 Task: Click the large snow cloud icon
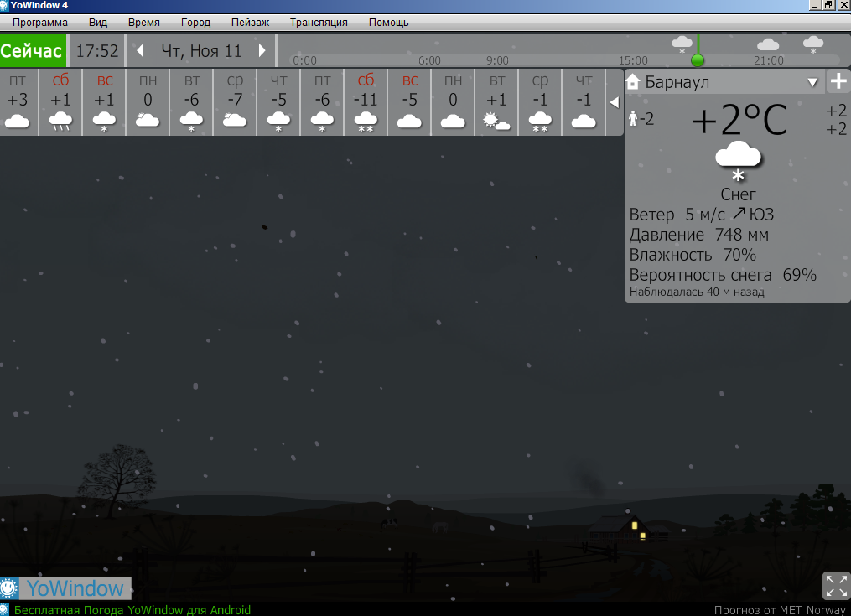pyautogui.click(x=738, y=161)
